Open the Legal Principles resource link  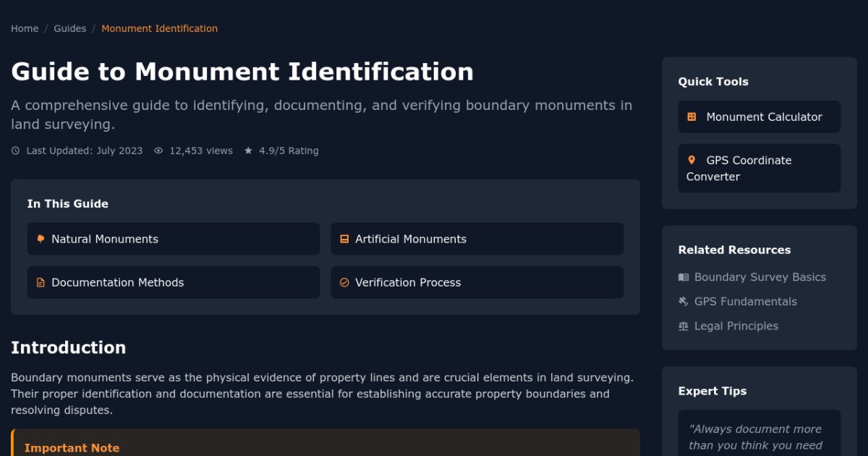coord(736,326)
